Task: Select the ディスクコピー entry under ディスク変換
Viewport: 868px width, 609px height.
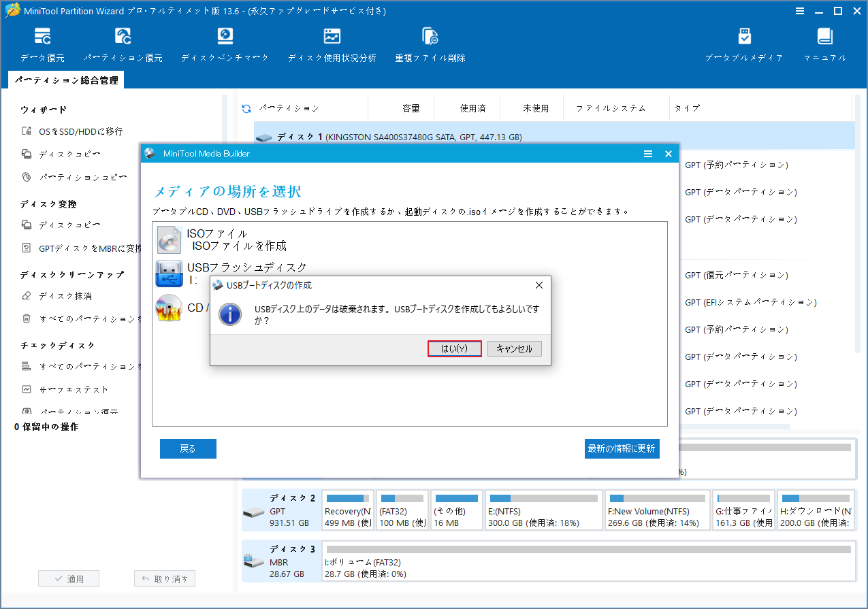Action: point(69,225)
